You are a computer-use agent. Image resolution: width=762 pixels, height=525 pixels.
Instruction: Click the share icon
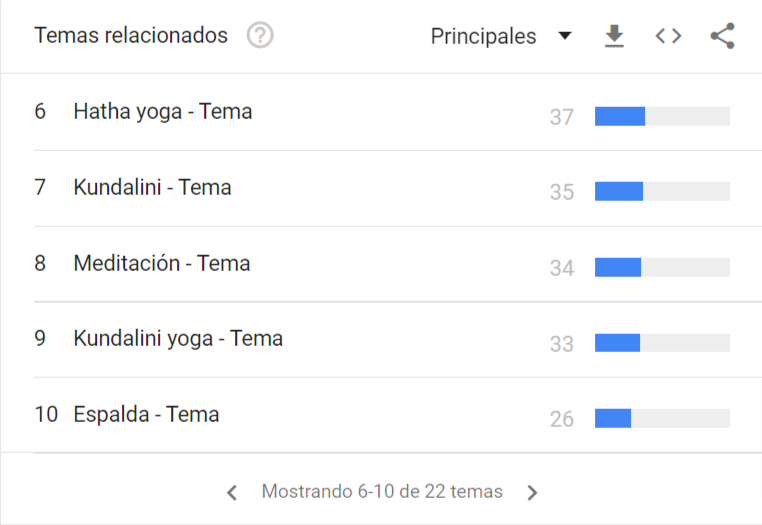(723, 36)
